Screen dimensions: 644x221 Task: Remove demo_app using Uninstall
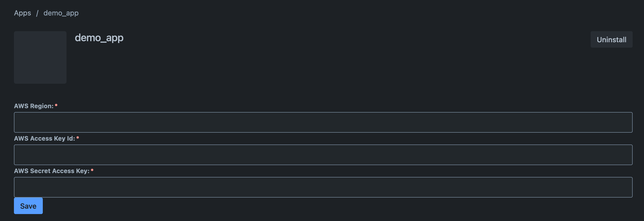click(611, 40)
